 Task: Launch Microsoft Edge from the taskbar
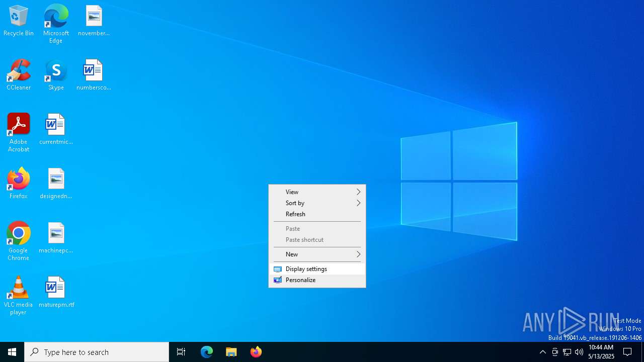[207, 352]
